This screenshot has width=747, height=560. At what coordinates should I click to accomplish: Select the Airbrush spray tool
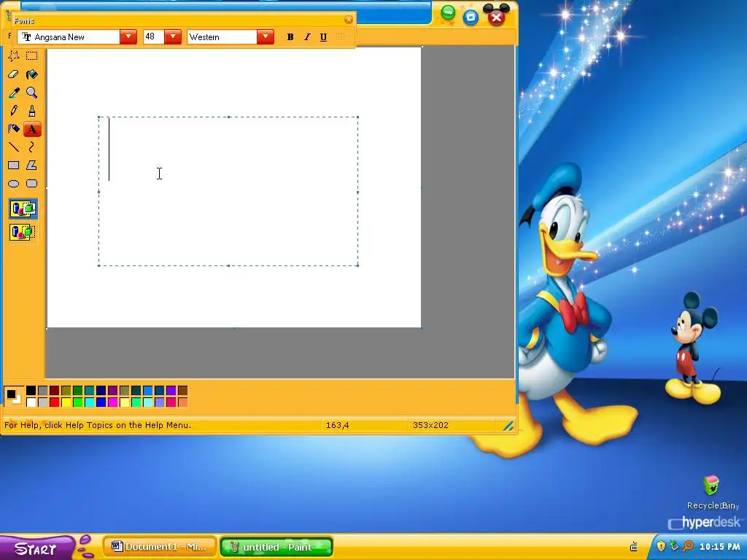(13, 129)
